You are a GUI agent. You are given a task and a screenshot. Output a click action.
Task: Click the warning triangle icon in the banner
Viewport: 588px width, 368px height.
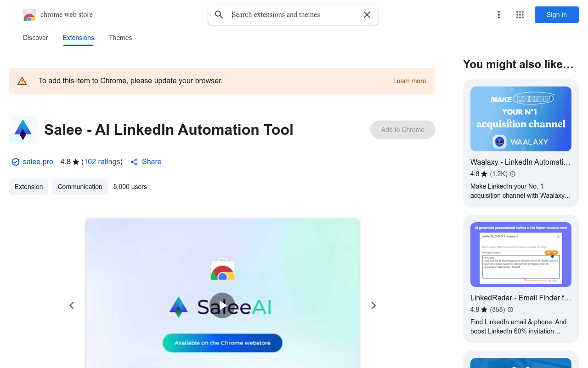22,81
